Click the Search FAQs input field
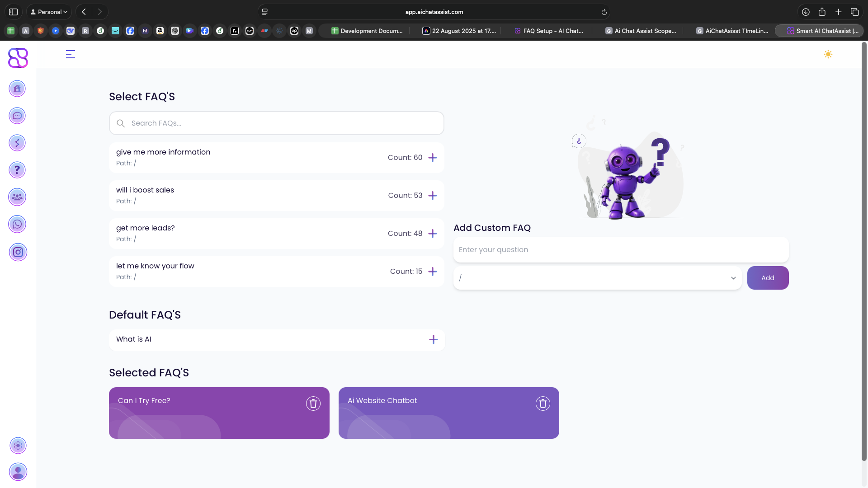The width and height of the screenshot is (868, 488). [x=276, y=123]
